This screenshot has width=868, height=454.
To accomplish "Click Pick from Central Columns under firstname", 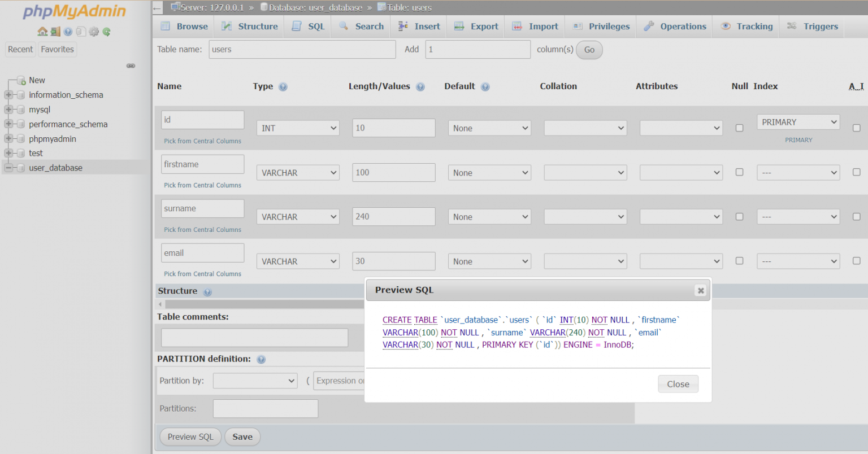I will pos(202,185).
